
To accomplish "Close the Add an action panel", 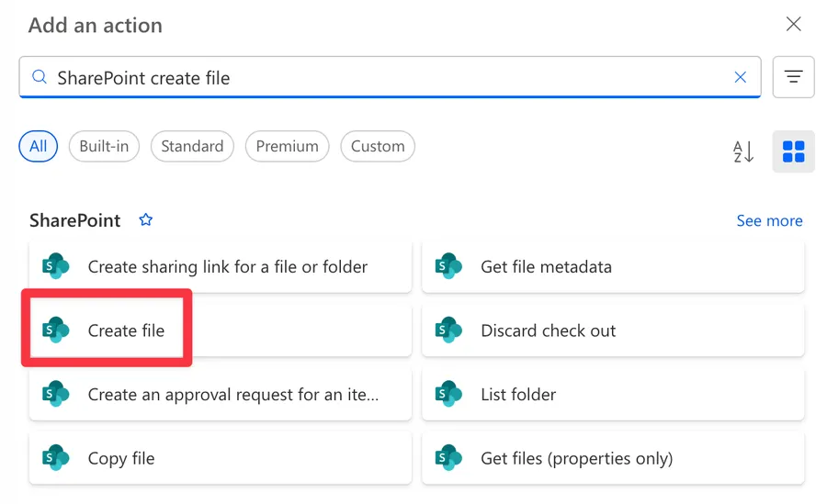I will pos(793,25).
